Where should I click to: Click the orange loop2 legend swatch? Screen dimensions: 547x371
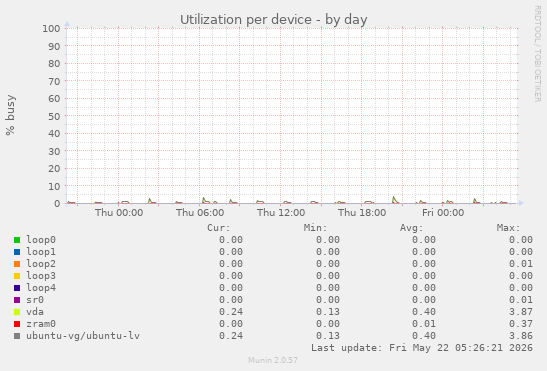[17, 264]
